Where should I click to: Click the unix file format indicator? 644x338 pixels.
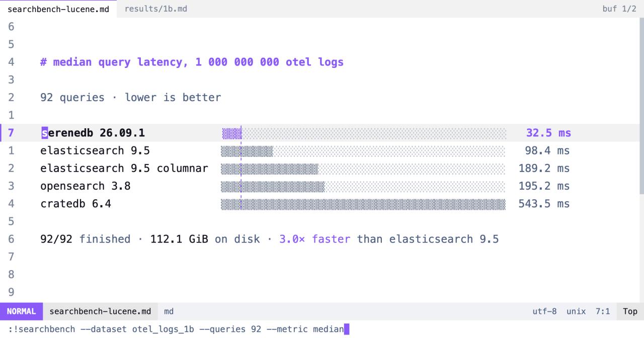(576, 311)
